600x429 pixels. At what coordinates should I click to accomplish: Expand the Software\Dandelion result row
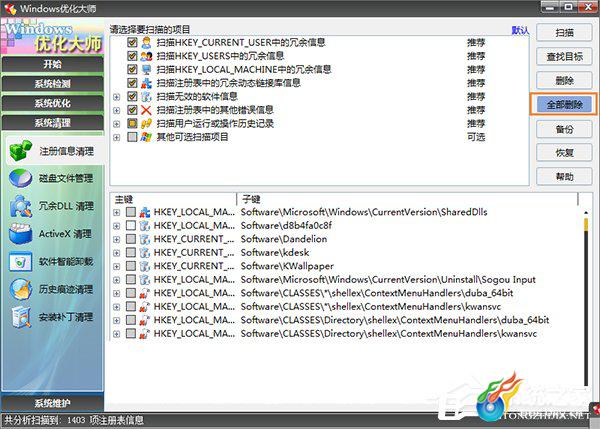pyautogui.click(x=116, y=240)
